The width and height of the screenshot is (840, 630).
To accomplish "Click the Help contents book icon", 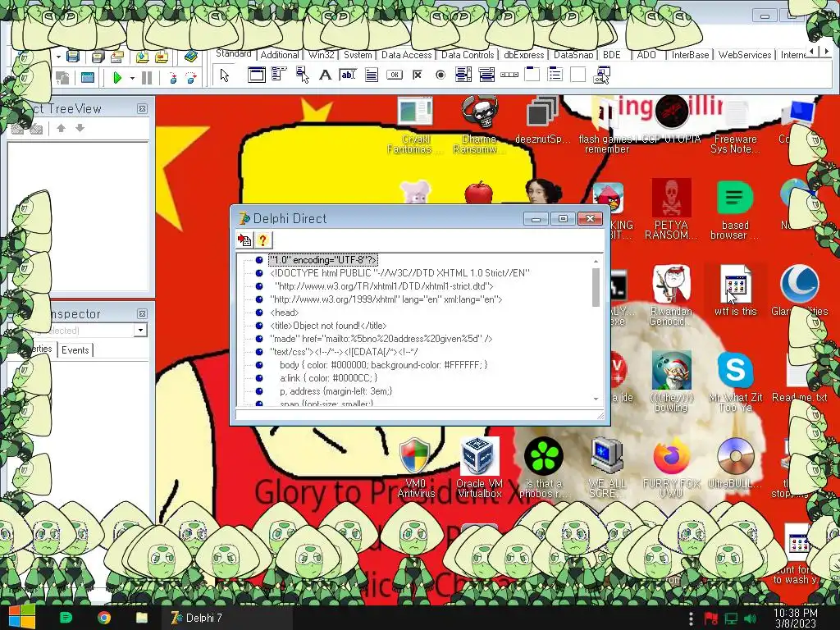I will click(x=191, y=56).
